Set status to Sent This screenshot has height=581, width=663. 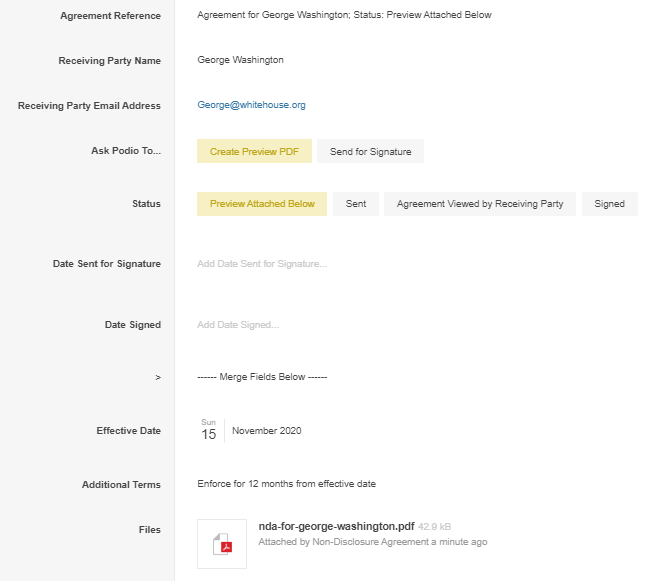click(356, 204)
